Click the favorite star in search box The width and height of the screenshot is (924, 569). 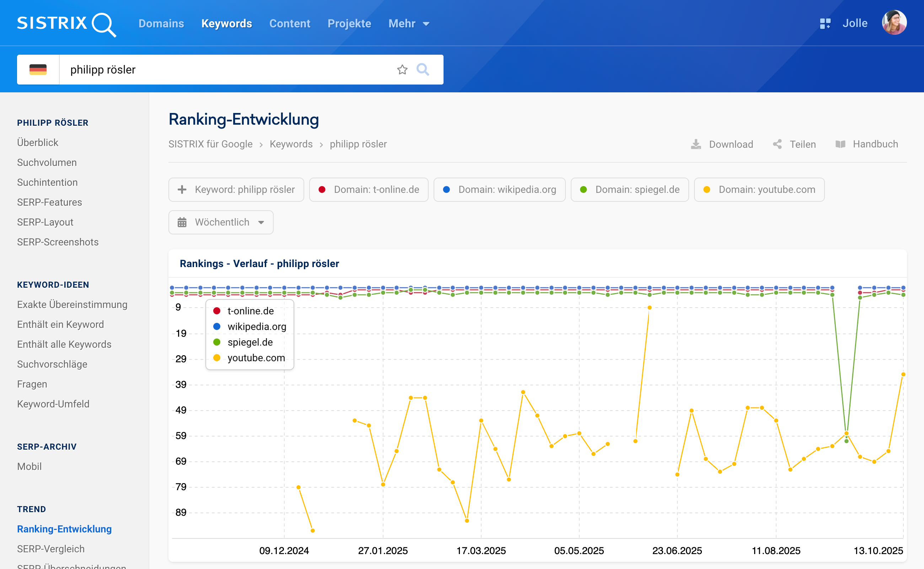tap(402, 70)
